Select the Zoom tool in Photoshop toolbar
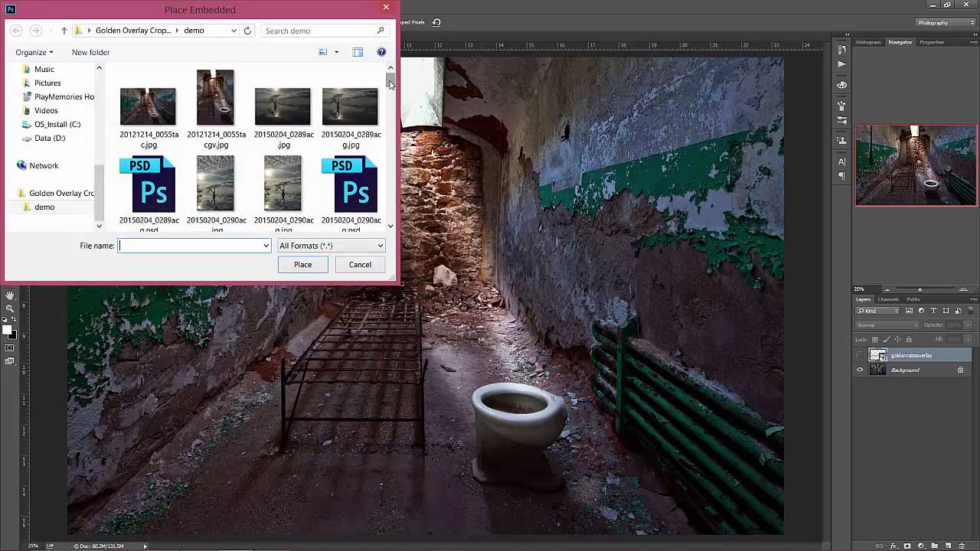 coord(10,308)
